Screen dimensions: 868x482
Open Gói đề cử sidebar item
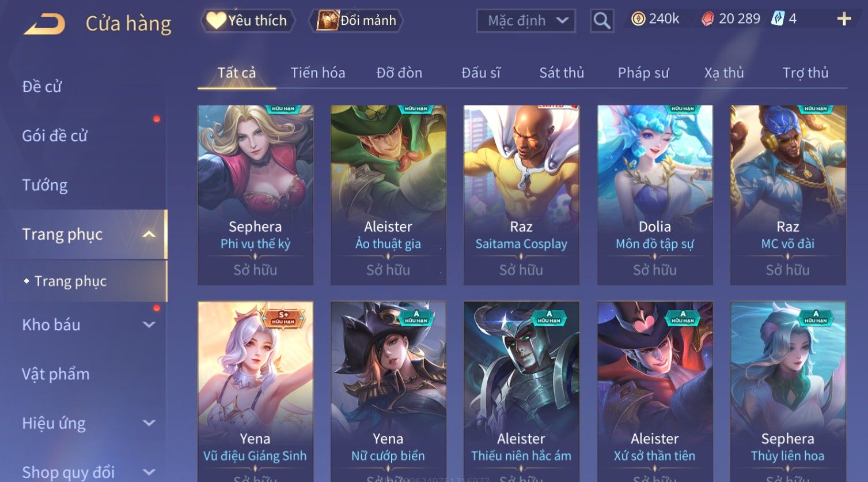pyautogui.click(x=55, y=136)
